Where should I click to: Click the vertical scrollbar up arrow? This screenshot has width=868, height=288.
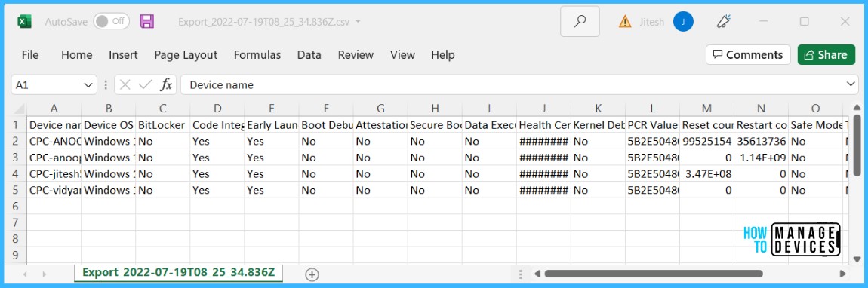click(857, 108)
